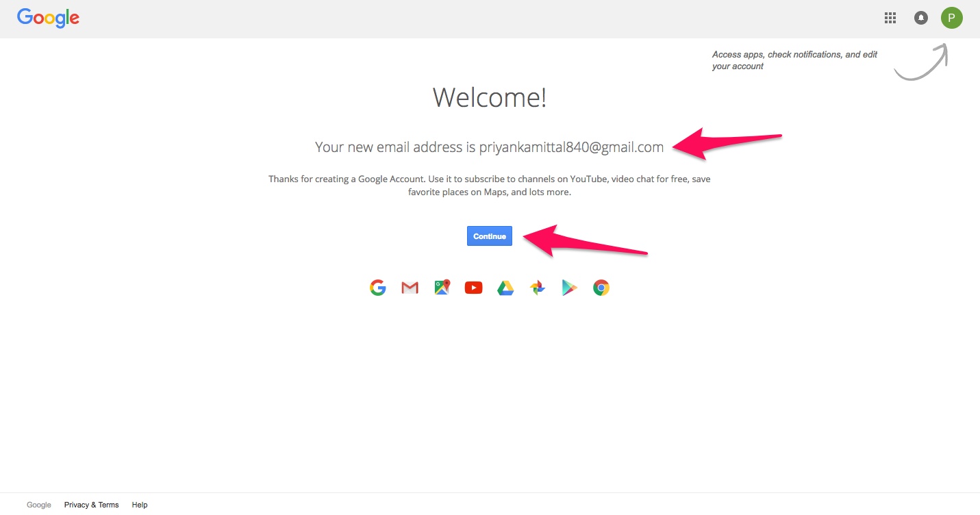Click the Welcome! heading
Screen dimensions: 980x515
point(490,98)
